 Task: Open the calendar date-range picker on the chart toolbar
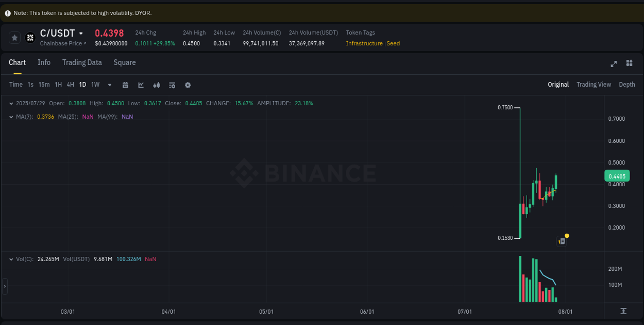[125, 85]
